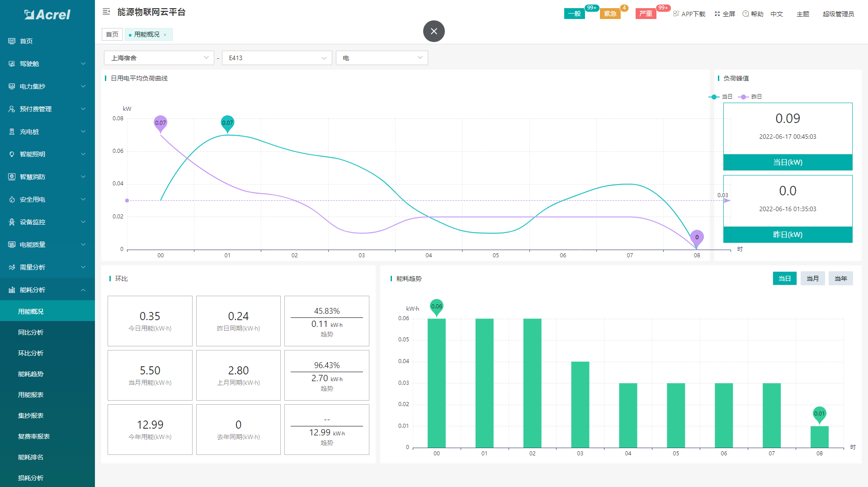Click the 02 hour bar in 能耗趋势
Screen dimensions: 868x487
pos(532,383)
